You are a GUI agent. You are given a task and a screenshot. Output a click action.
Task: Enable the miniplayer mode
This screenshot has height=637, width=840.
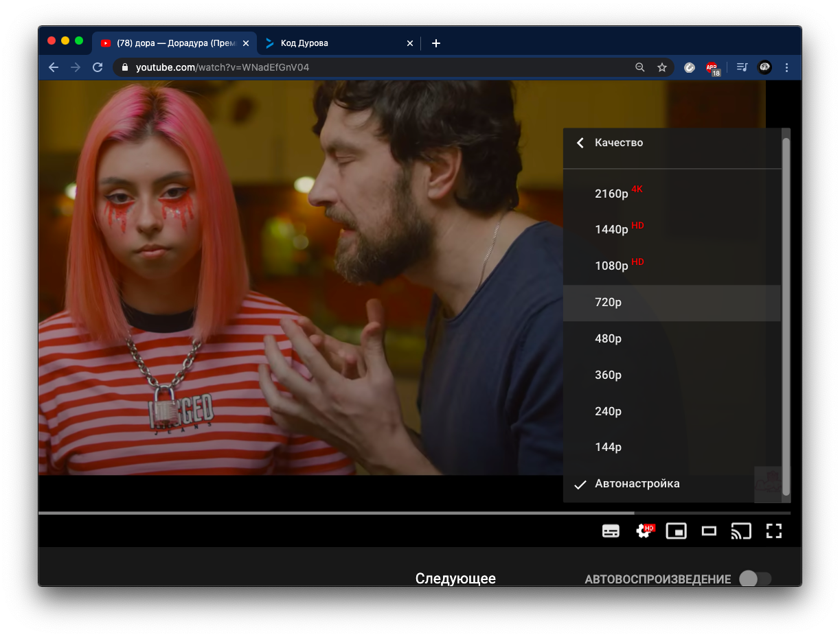(677, 531)
